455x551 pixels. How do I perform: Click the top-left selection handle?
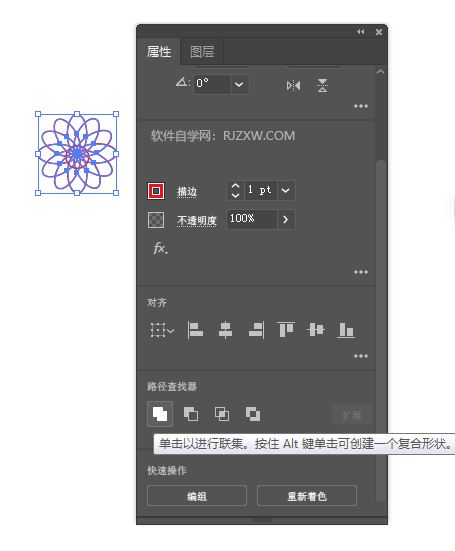38,114
